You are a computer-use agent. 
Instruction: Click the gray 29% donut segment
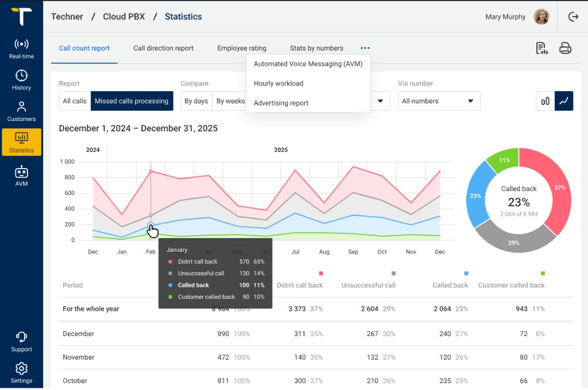click(x=514, y=243)
